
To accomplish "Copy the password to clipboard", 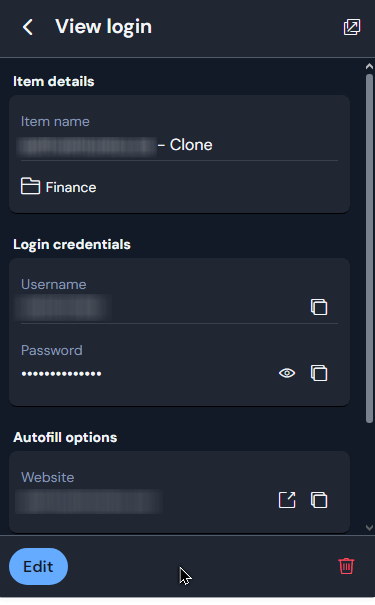I will click(319, 373).
